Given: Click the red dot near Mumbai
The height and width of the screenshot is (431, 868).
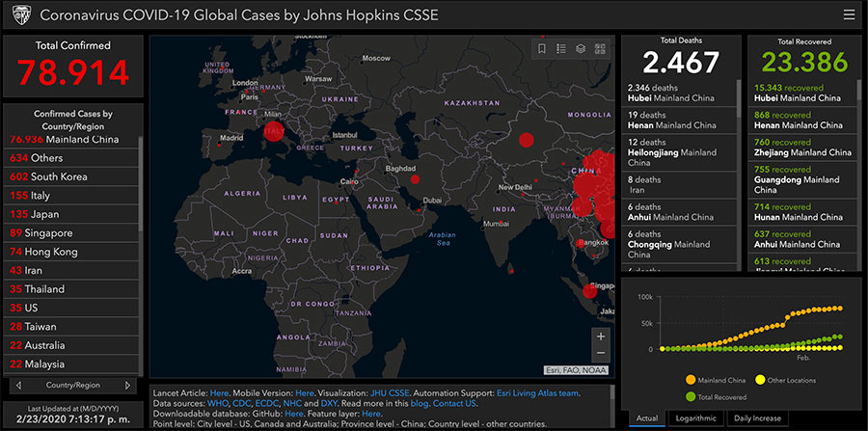Looking at the screenshot, I should click(501, 223).
